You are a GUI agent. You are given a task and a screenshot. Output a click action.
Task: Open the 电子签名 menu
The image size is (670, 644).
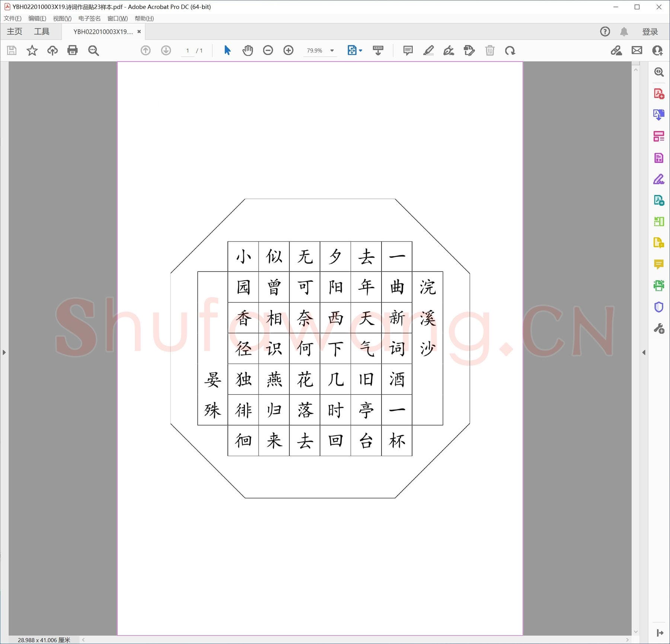[89, 18]
